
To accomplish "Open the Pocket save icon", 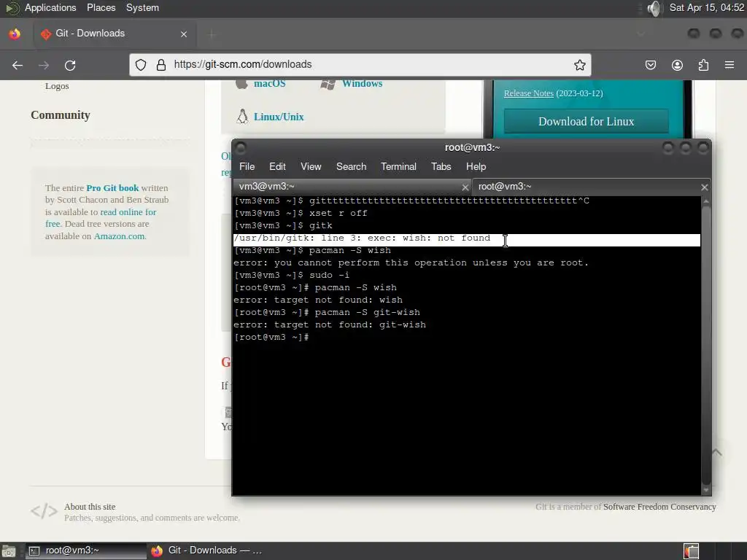I will [x=650, y=65].
